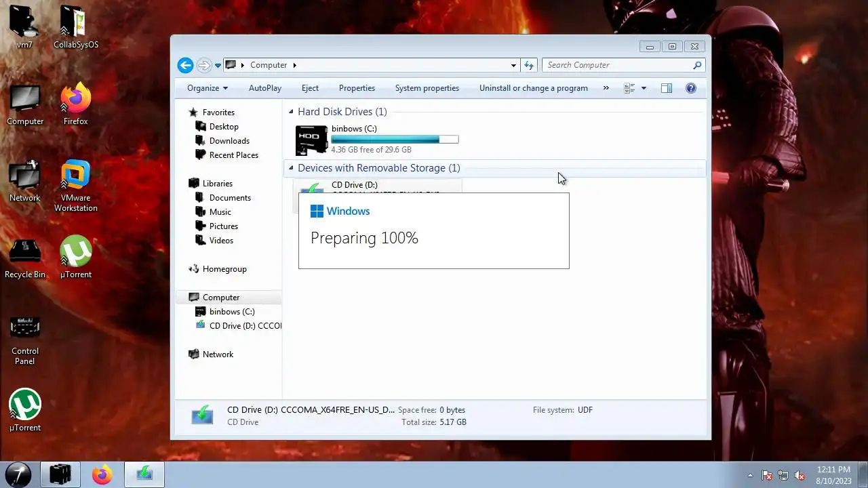Click the taskbar clock and date
Viewport: 868px width, 488px height.
[x=833, y=474]
